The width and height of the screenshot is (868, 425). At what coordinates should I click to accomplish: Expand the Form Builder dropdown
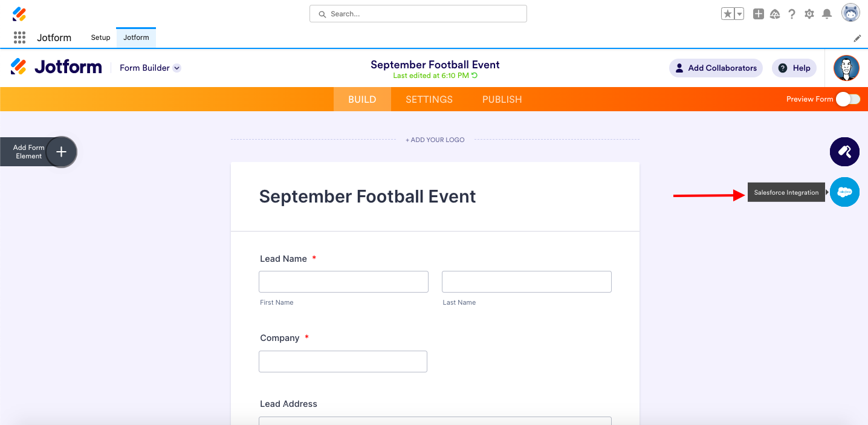[x=177, y=68]
